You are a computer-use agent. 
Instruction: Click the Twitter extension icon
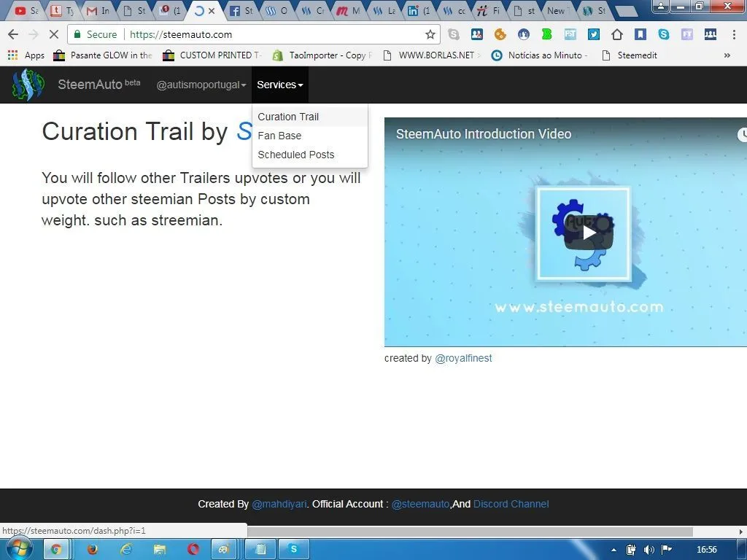point(594,34)
